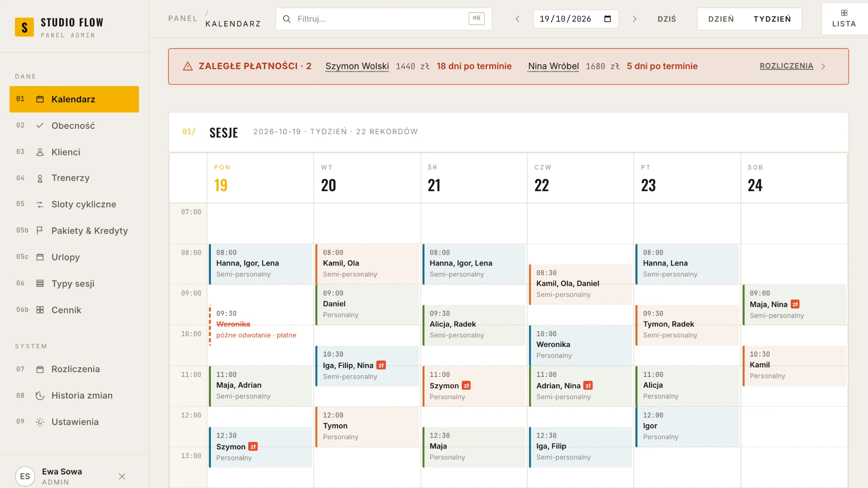The width and height of the screenshot is (868, 488).
Task: Open Klienci from the sidebar
Action: pyautogui.click(x=74, y=152)
